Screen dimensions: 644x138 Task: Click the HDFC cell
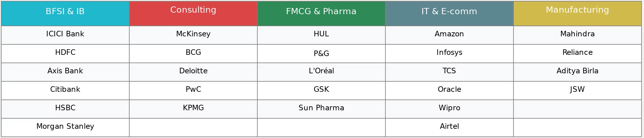click(x=65, y=53)
